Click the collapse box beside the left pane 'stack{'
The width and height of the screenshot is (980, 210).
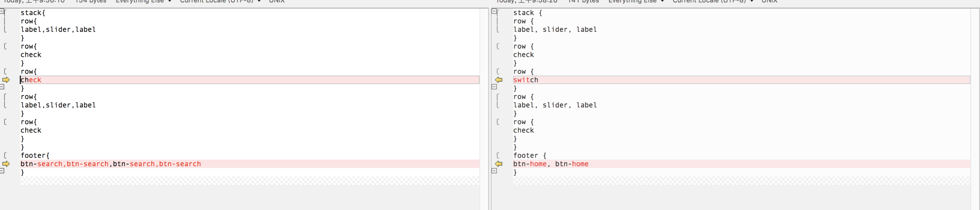click(2, 11)
